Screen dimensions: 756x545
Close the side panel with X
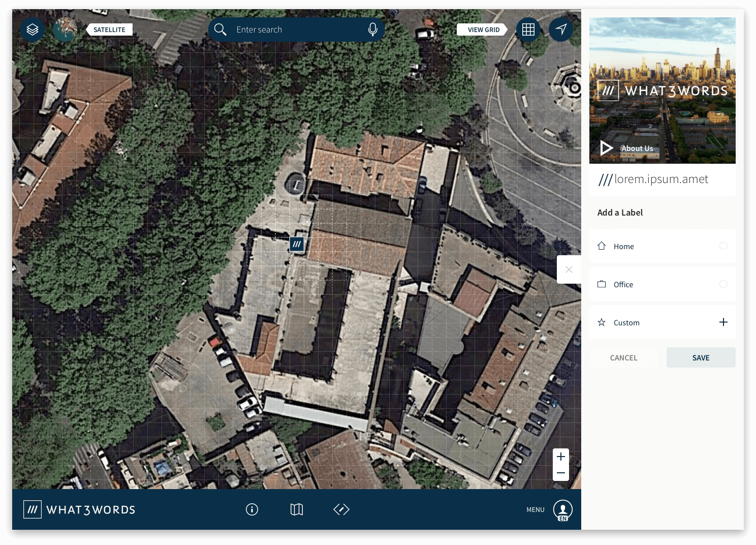coord(569,269)
